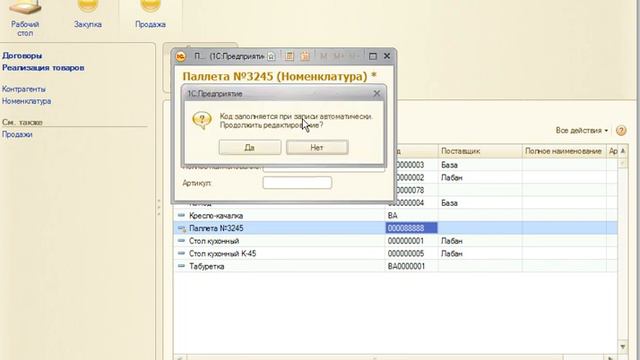Click the item icon next to Паллета №3245
Image resolution: width=640 pixels, height=360 pixels.
pos(182,228)
